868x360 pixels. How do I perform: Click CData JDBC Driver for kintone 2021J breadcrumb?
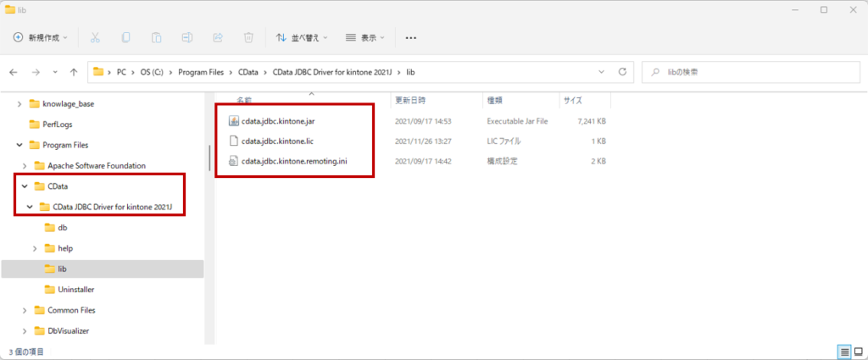pos(332,72)
